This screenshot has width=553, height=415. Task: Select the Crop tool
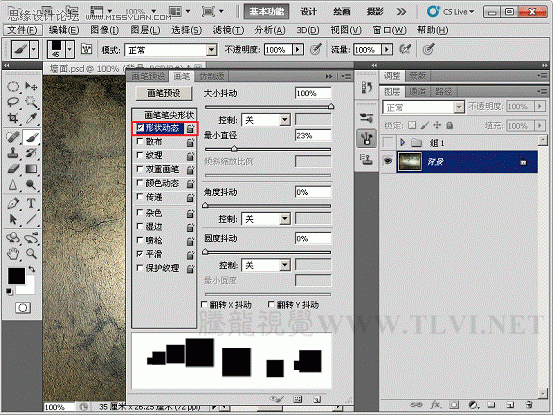(x=13, y=118)
